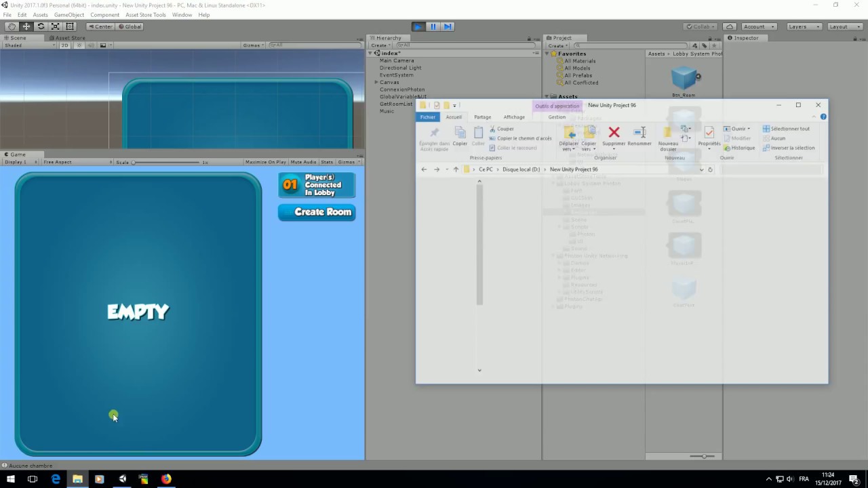The height and width of the screenshot is (488, 868).
Task: Click Explorer back navigation arrow
Action: point(424,169)
